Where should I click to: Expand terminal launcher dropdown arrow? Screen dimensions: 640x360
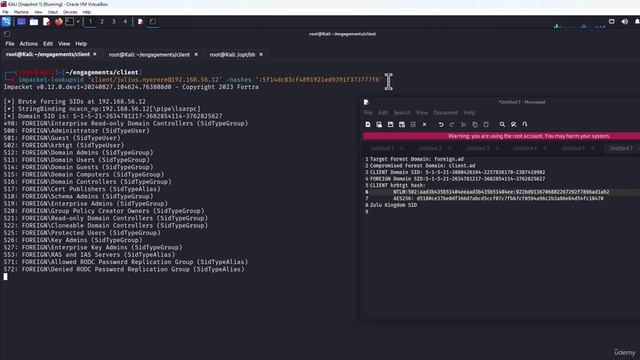click(x=78, y=22)
